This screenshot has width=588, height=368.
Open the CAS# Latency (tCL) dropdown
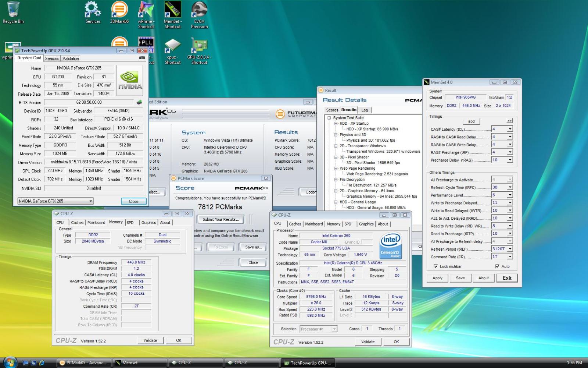coord(510,129)
